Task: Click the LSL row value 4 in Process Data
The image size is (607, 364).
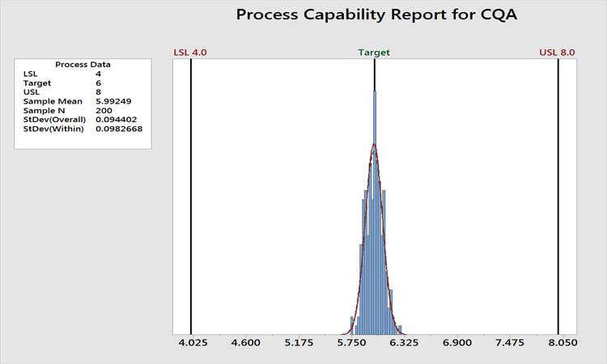Action: click(98, 74)
